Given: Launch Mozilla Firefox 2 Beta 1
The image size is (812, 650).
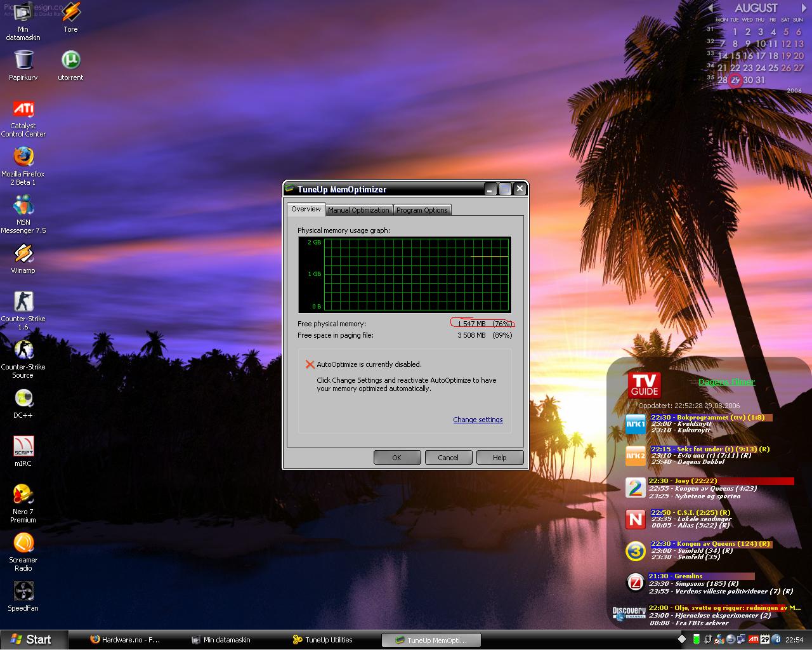Looking at the screenshot, I should pos(23,166).
